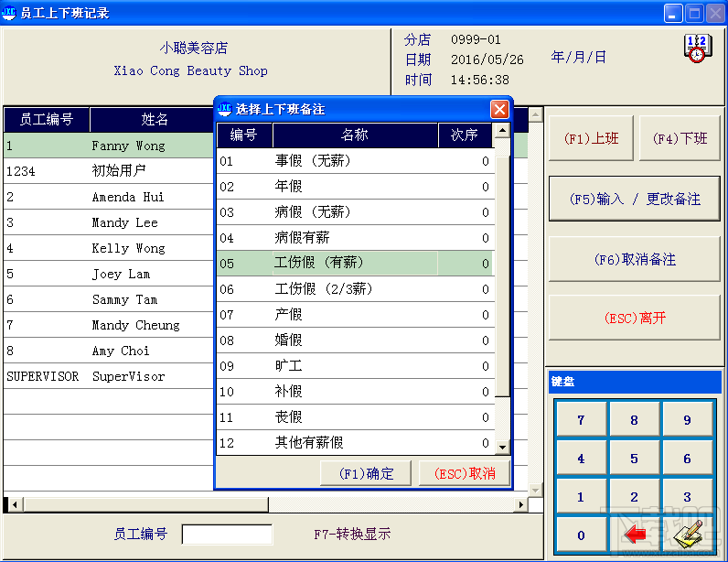Confirm selection with (F1)确定 button
The image size is (728, 562).
coord(366,474)
